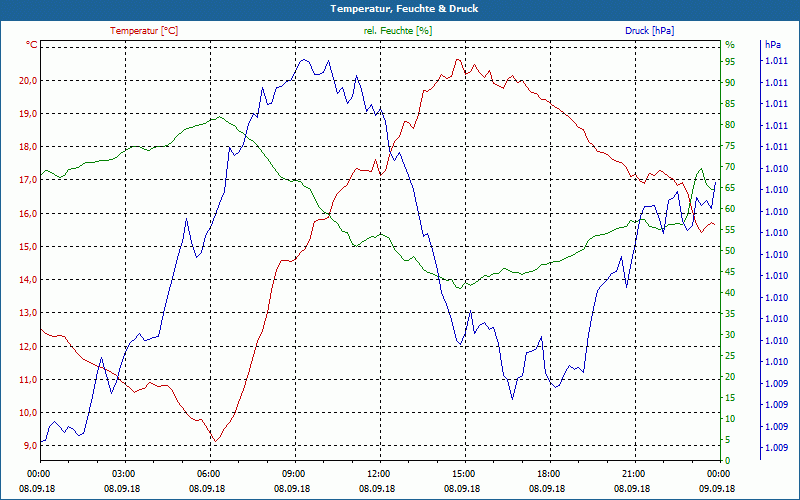This screenshot has width=800, height=500.
Task: Select the 21:00 time axis label
Action: [x=635, y=473]
